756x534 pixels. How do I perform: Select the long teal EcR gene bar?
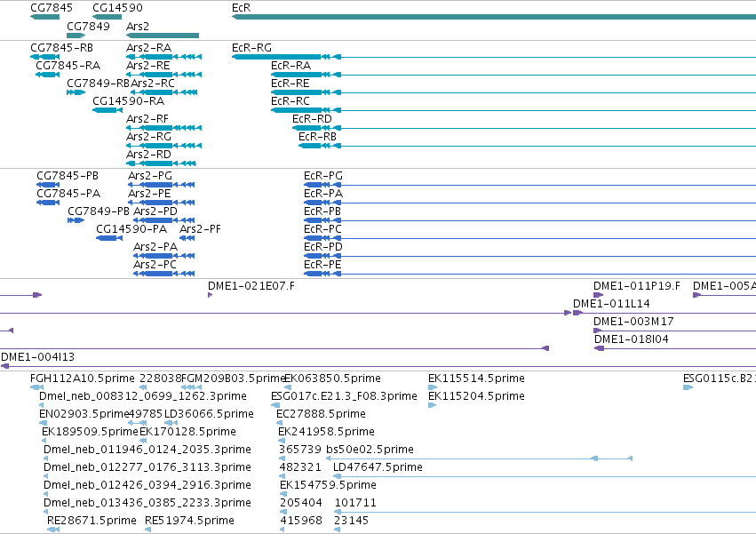coord(494,17)
